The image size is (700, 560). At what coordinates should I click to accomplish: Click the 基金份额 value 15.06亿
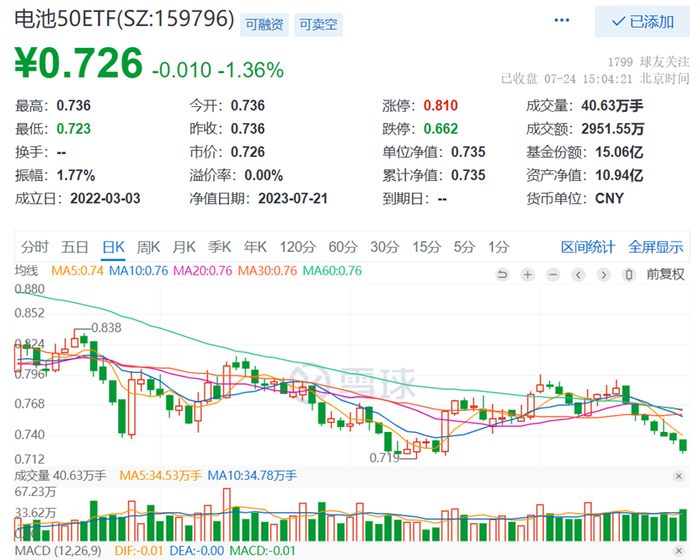pyautogui.click(x=619, y=152)
